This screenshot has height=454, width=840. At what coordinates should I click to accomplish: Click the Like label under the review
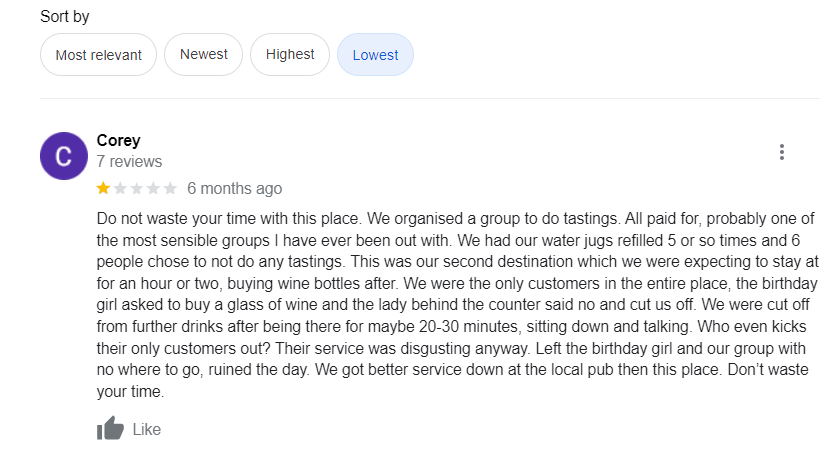coord(146,429)
